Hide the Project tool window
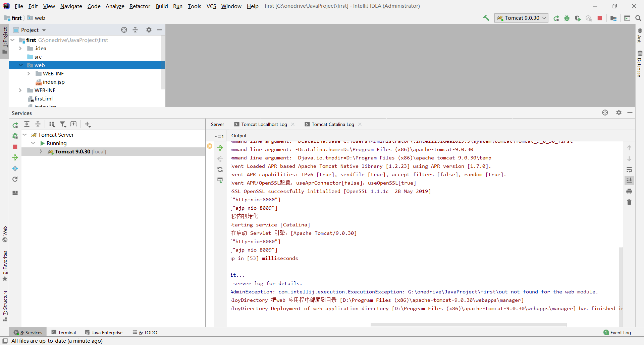 pyautogui.click(x=160, y=30)
